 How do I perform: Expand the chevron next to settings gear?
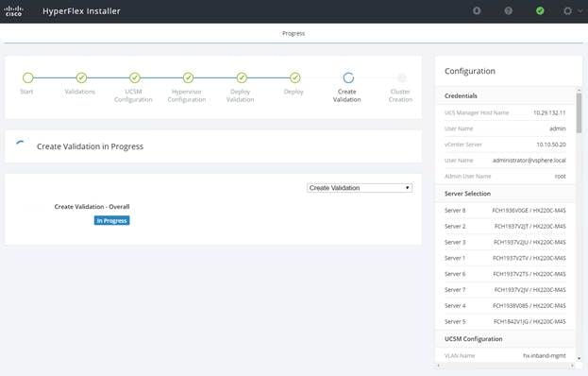coord(580,11)
